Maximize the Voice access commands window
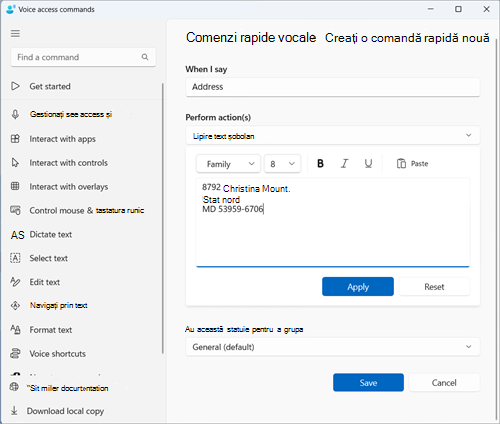 tap(459, 9)
